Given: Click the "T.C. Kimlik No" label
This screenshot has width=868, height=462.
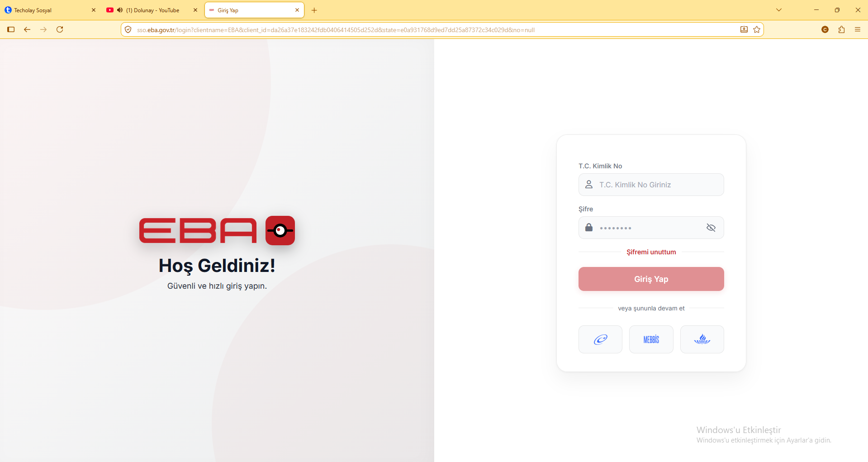Looking at the screenshot, I should 600,166.
